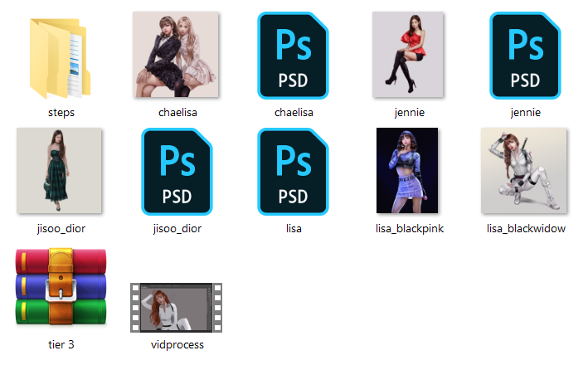Select the jisoo_dior PSD file icon

177,172
